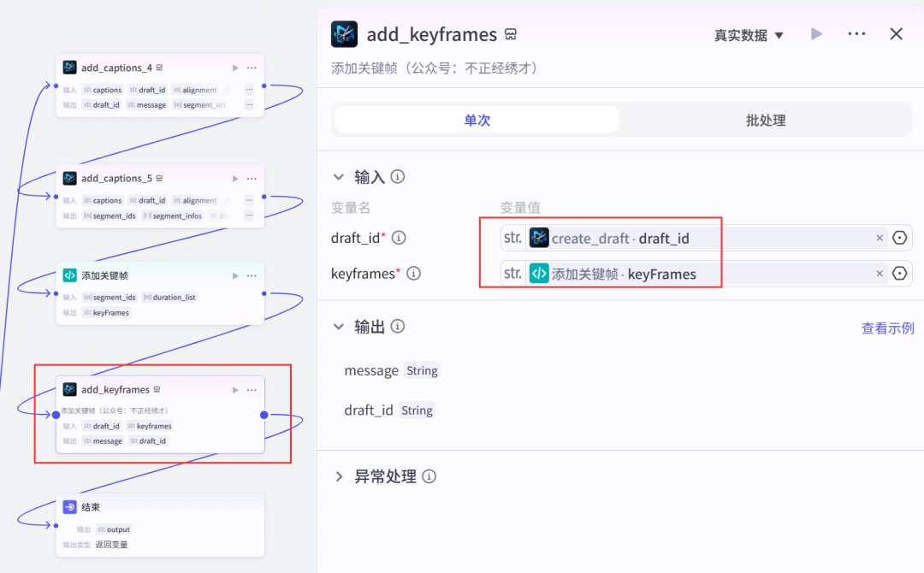Viewport: 924px width, 573px height.
Task: Switch to the 批处理 tab
Action: (x=765, y=121)
